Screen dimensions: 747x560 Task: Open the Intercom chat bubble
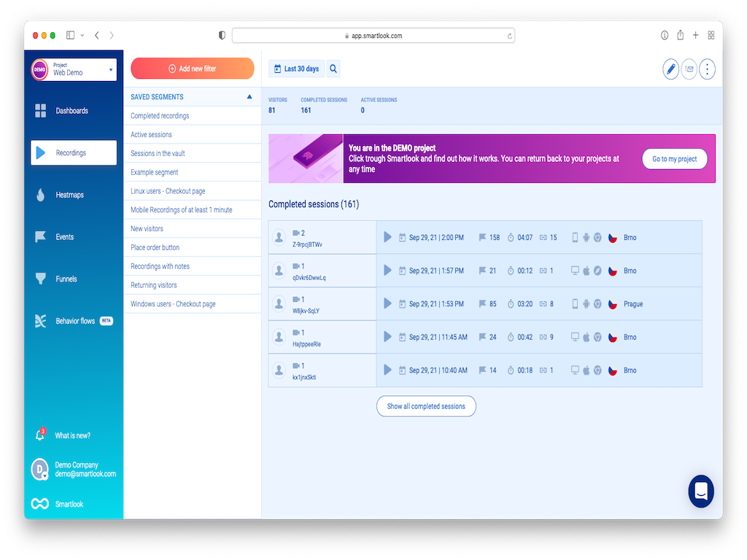(701, 491)
